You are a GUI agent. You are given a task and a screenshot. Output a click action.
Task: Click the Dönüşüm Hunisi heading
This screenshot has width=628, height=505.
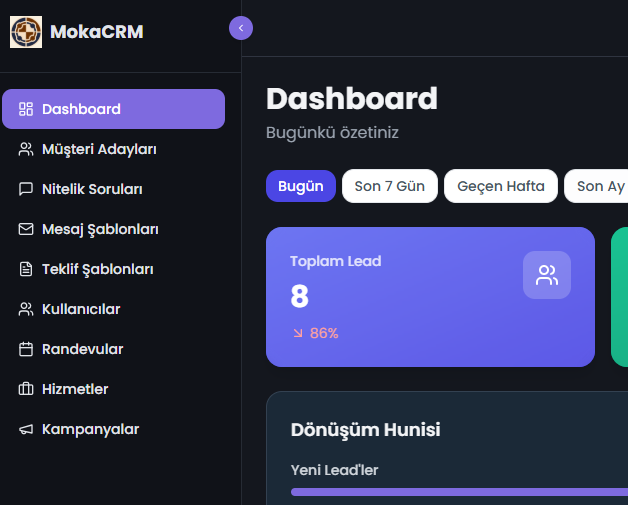click(366, 430)
